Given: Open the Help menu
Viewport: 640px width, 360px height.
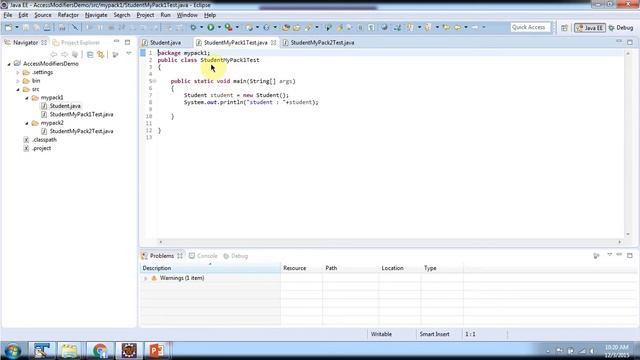Looking at the screenshot, I should click(210, 15).
